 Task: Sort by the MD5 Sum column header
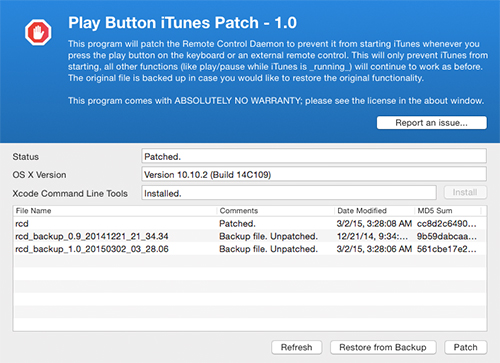point(448,211)
